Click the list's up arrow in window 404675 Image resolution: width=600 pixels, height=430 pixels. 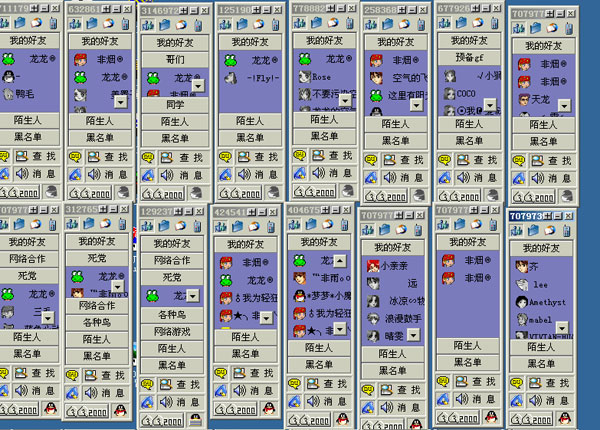click(x=340, y=261)
